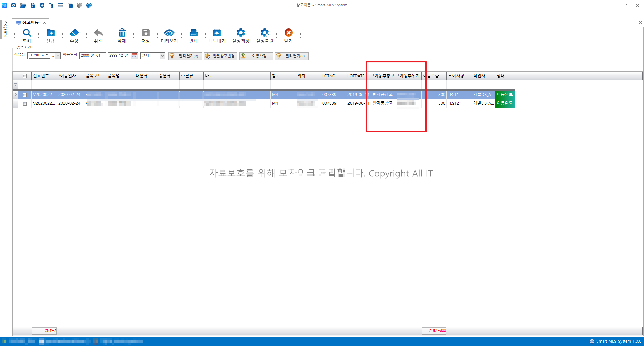This screenshot has height=346, width=644.
Task: Select the TEST2 remark cell
Action: [x=459, y=103]
